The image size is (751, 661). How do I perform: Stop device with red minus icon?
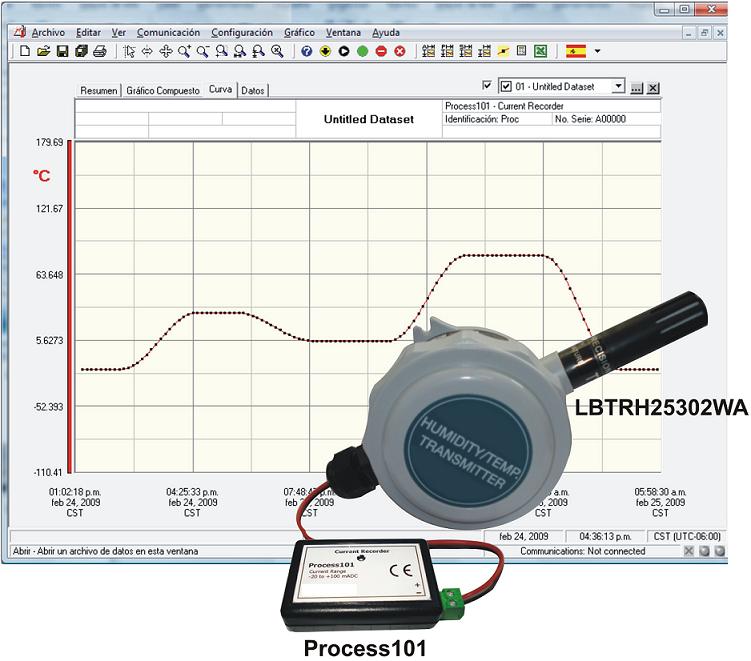[x=381, y=51]
